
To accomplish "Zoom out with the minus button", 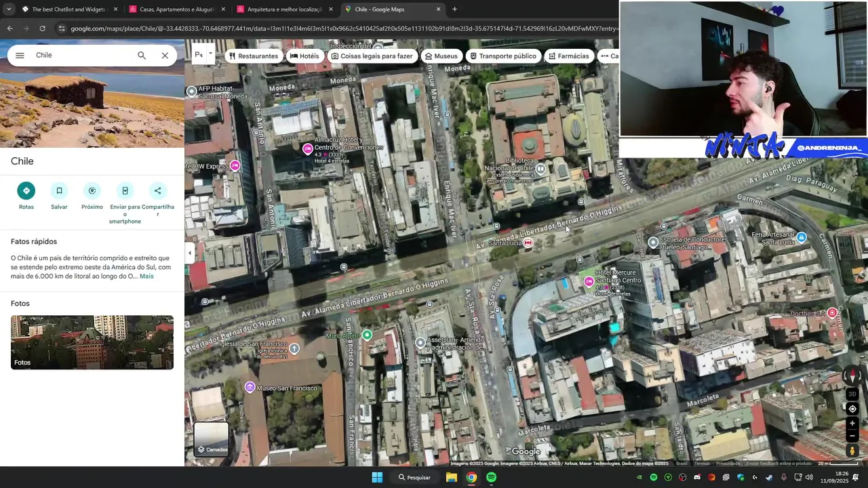I will pos(852,436).
